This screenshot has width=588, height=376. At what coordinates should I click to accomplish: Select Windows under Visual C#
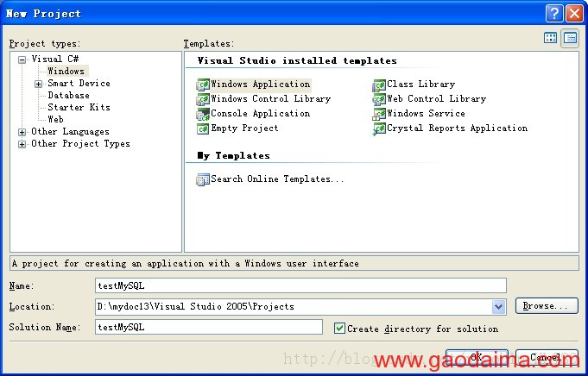pos(66,71)
